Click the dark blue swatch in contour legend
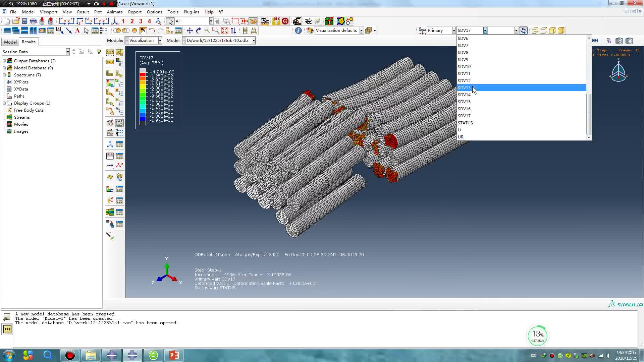 tap(143, 119)
